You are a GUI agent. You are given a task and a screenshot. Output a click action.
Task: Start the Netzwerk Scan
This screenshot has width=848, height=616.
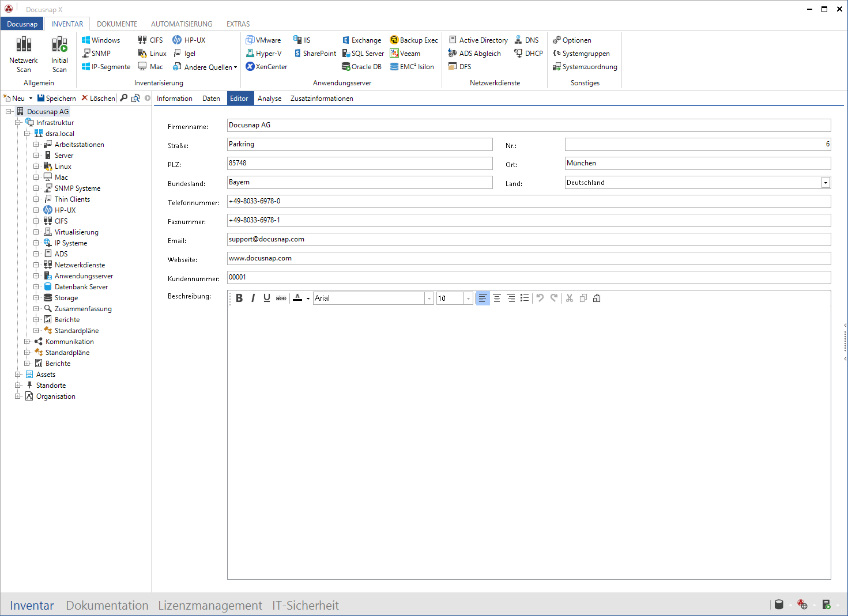click(x=24, y=55)
